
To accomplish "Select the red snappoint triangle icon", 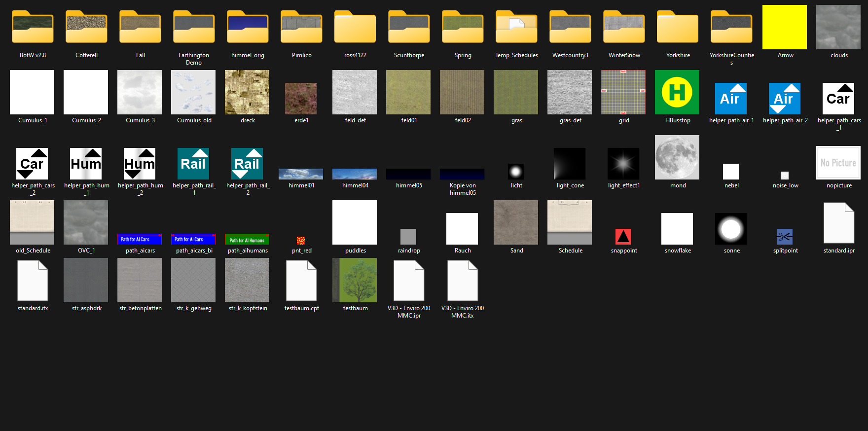I will tap(623, 237).
